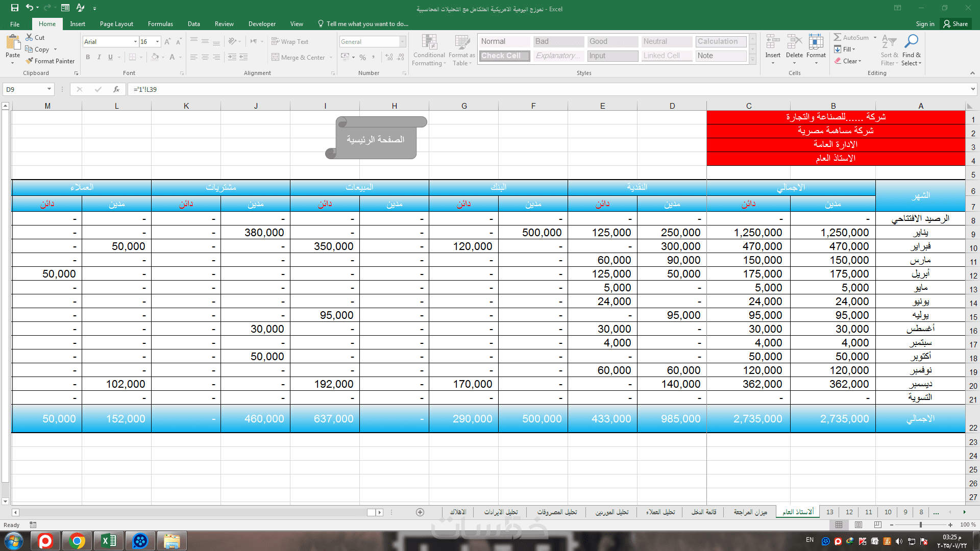Open the General number format dropdown

[x=402, y=41]
